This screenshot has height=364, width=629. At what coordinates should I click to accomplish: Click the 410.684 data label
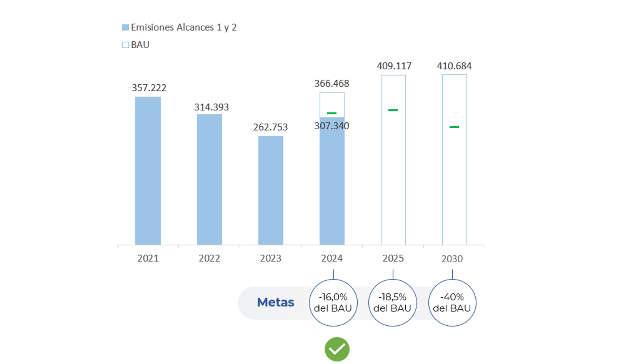pyautogui.click(x=454, y=66)
